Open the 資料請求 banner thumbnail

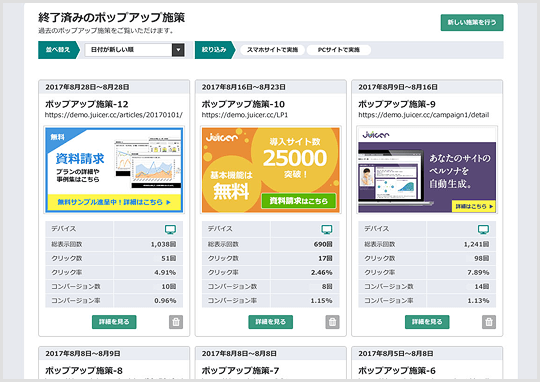(x=114, y=170)
